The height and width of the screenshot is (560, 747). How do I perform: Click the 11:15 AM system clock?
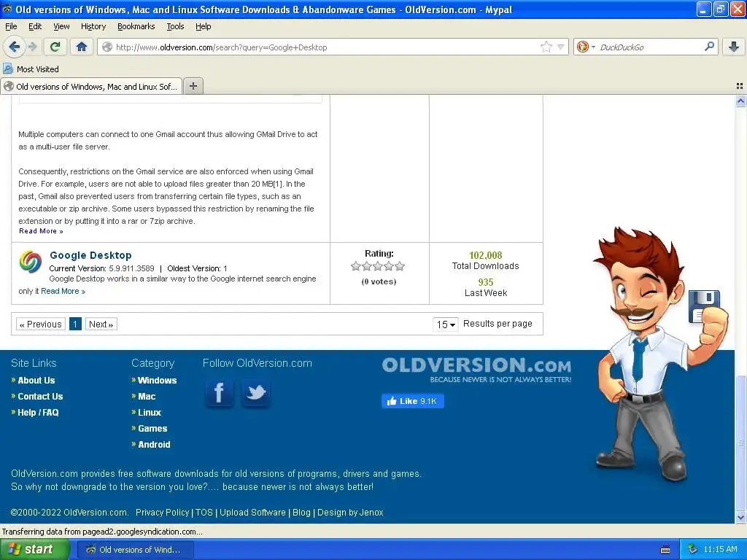(720, 549)
